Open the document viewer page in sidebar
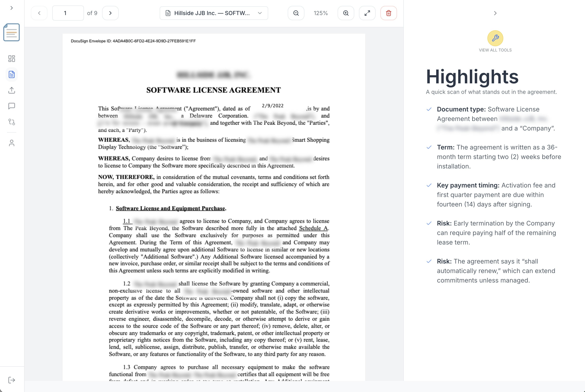 click(11, 74)
